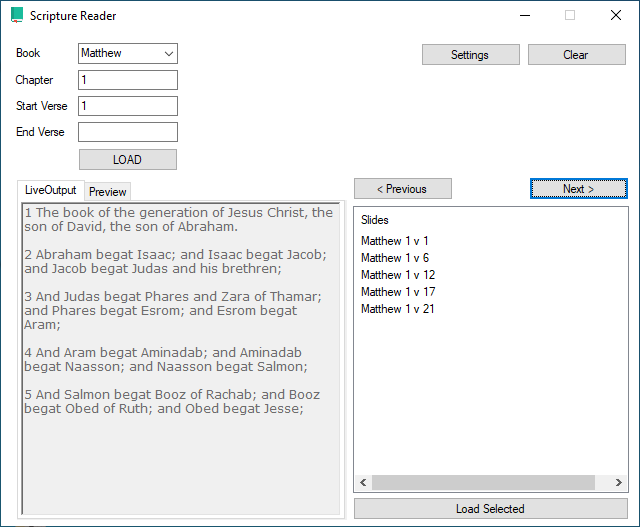
Task: Open the Settings button
Action: [470, 55]
